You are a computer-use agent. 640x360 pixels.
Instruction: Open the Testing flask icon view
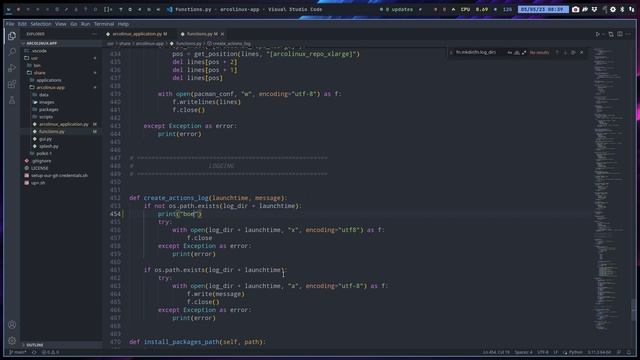tap(12, 100)
